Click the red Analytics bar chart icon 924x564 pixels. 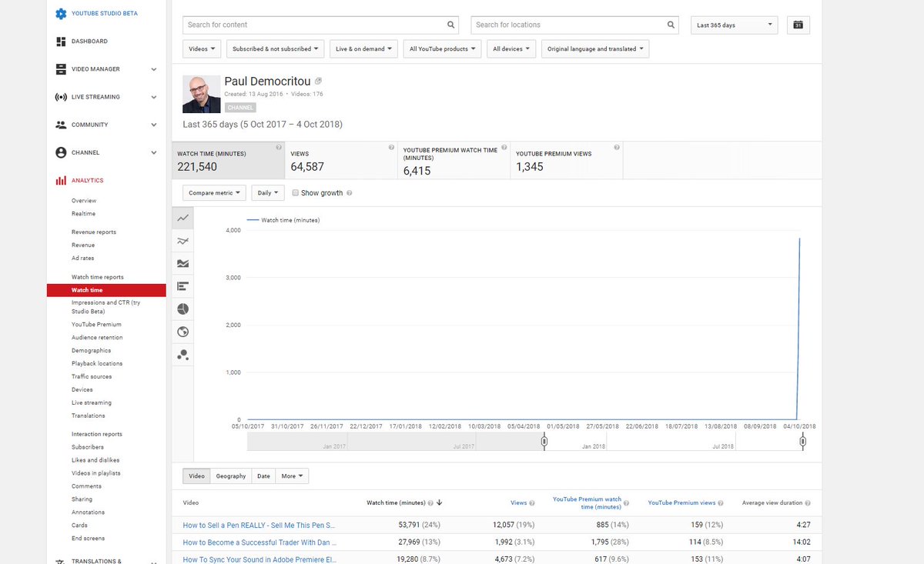[x=61, y=181]
